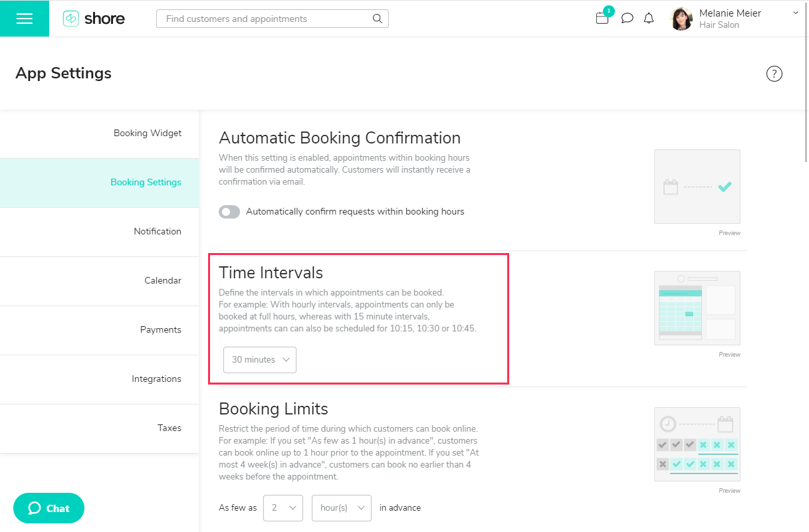Open Integrations settings

(100, 379)
